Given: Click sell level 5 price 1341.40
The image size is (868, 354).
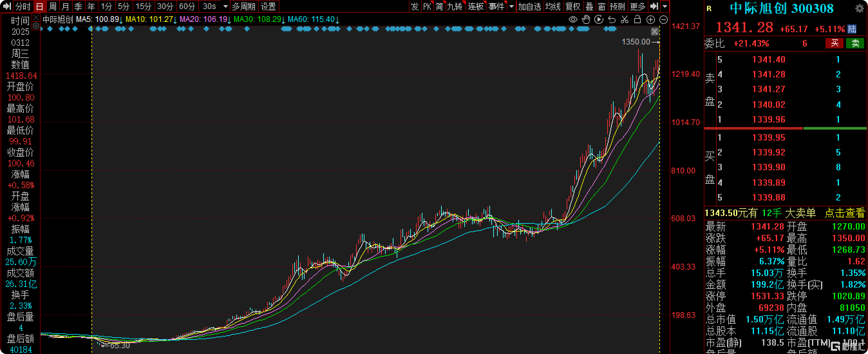Looking at the screenshot, I should tap(769, 60).
